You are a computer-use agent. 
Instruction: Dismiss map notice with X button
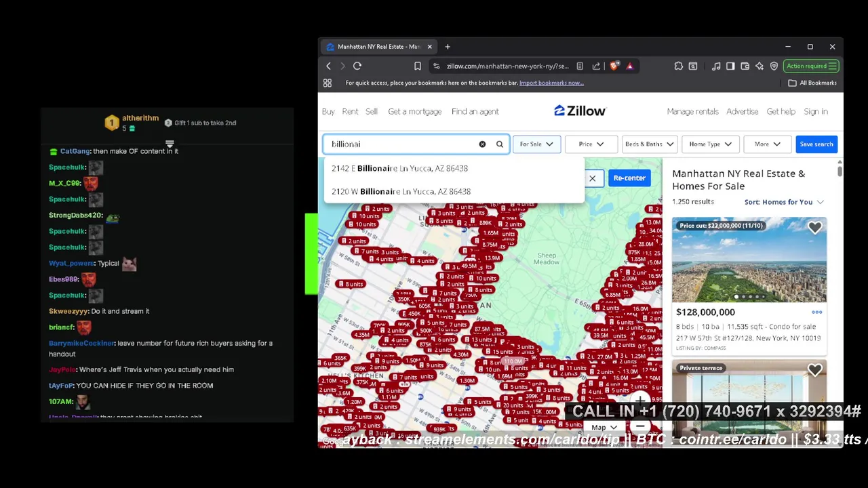coord(592,178)
